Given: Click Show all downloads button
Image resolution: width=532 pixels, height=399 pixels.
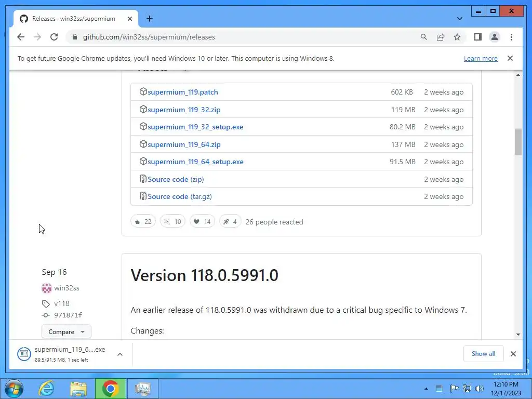Looking at the screenshot, I should click(484, 354).
